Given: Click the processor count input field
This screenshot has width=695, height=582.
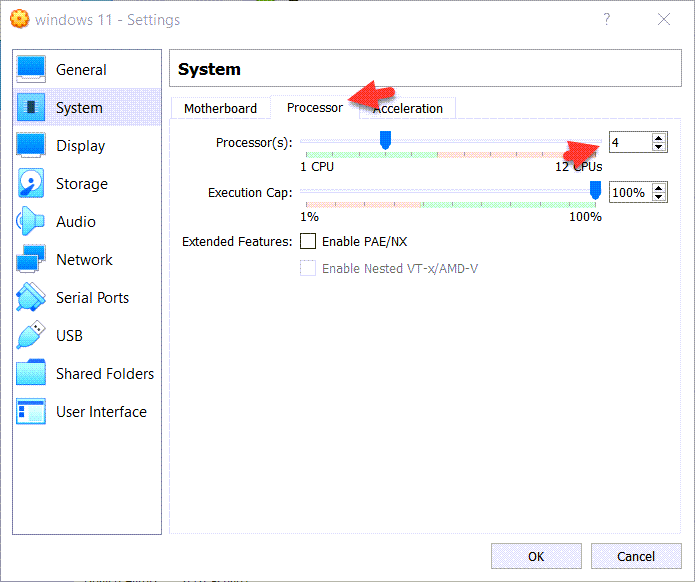Looking at the screenshot, I should (x=628, y=143).
